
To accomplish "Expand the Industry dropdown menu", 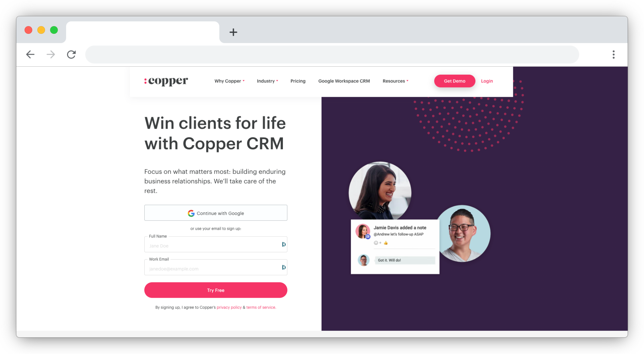I will pos(267,81).
